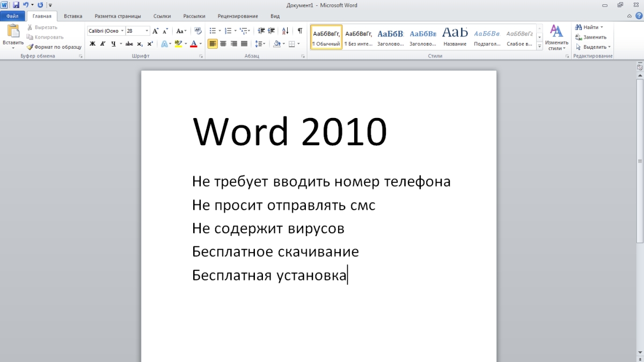Redo the last action
The width and height of the screenshot is (644, 362).
point(40,4)
